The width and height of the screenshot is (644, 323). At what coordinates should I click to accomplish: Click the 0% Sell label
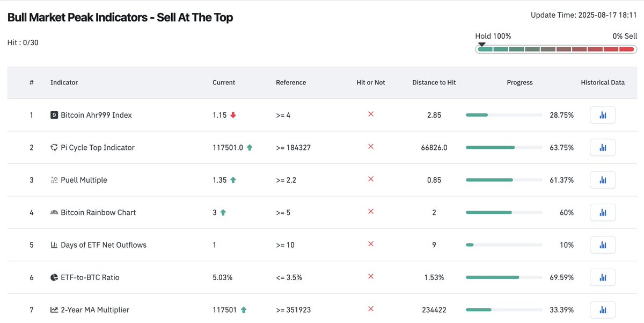coord(625,36)
